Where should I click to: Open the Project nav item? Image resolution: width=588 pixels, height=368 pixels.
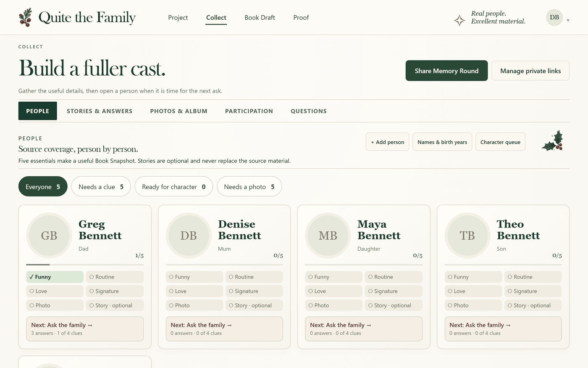178,18
